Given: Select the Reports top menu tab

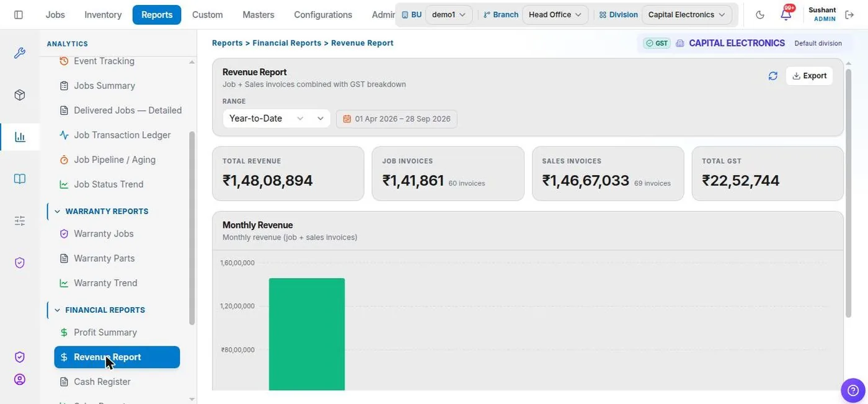Looking at the screenshot, I should click(157, 14).
